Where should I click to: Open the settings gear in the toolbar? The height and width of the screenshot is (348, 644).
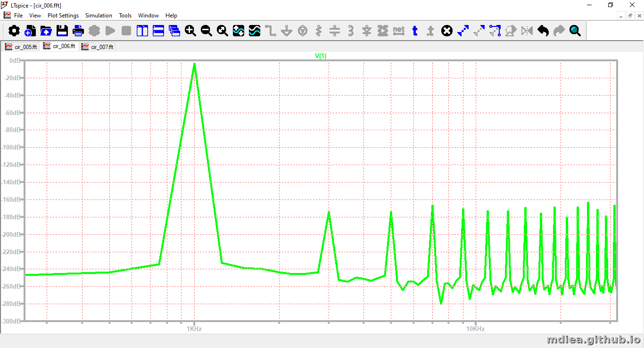pyautogui.click(x=14, y=31)
